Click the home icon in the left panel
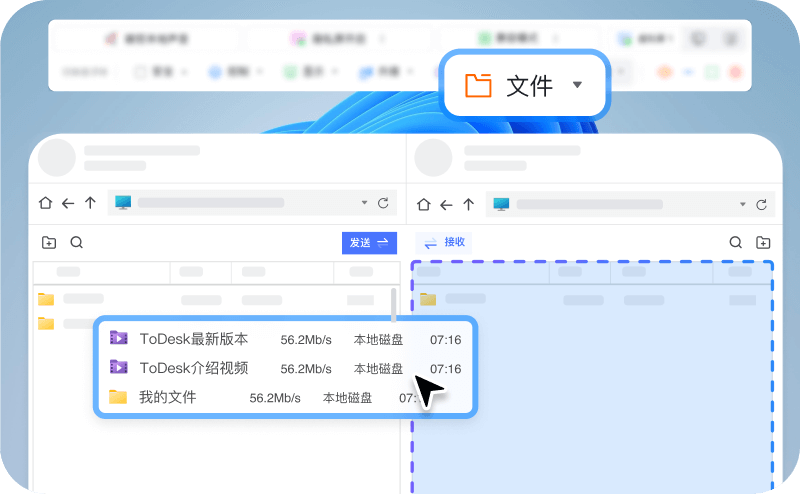The image size is (800, 494). (45, 203)
